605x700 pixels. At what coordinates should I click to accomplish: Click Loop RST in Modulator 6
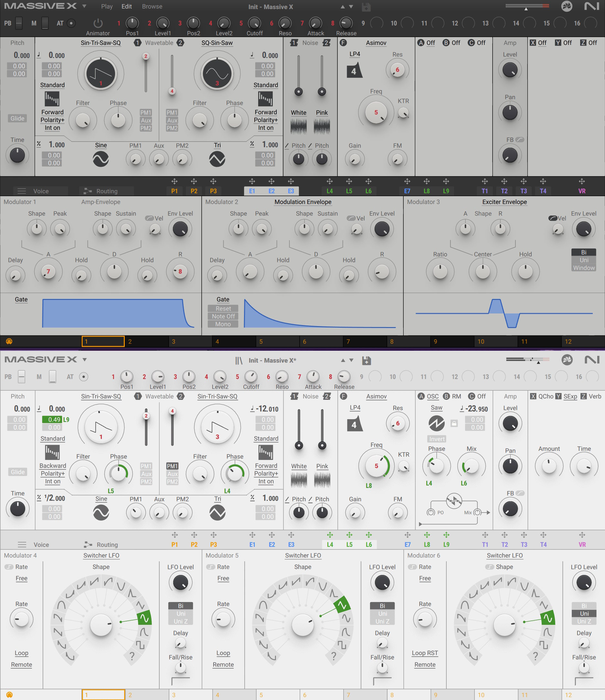tap(425, 653)
